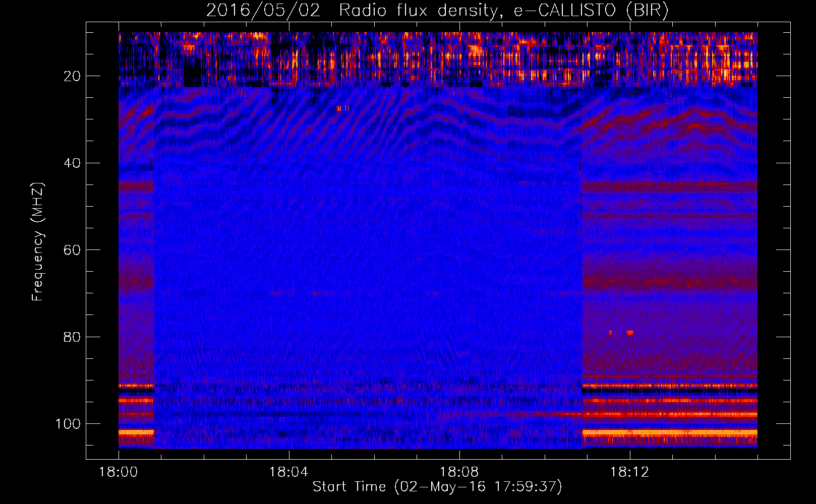Click the '100' frequency tick label
Viewport: 816px width, 504px height.
pyautogui.click(x=68, y=424)
